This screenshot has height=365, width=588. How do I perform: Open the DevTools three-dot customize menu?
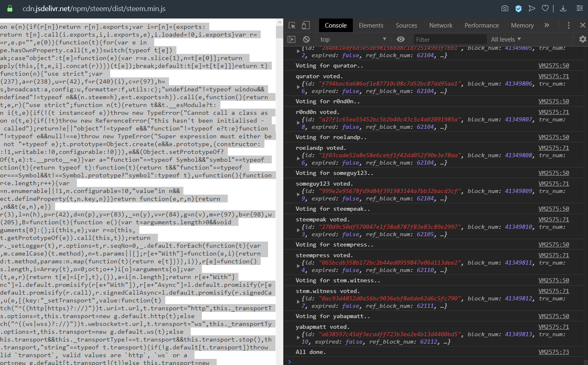569,26
